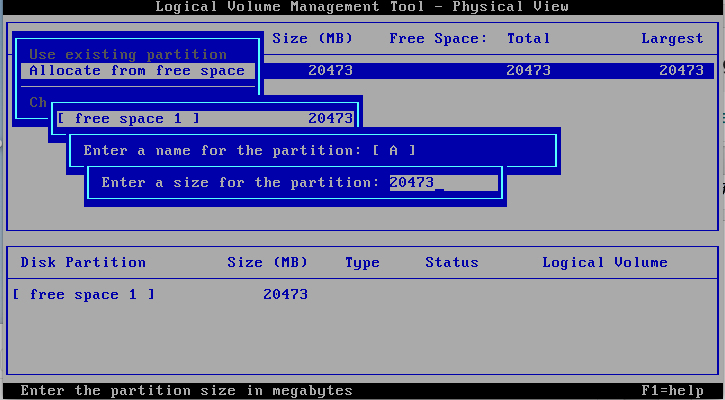The height and width of the screenshot is (400, 725).
Task: Click the 20473 value under the Largest column
Action: pos(681,71)
